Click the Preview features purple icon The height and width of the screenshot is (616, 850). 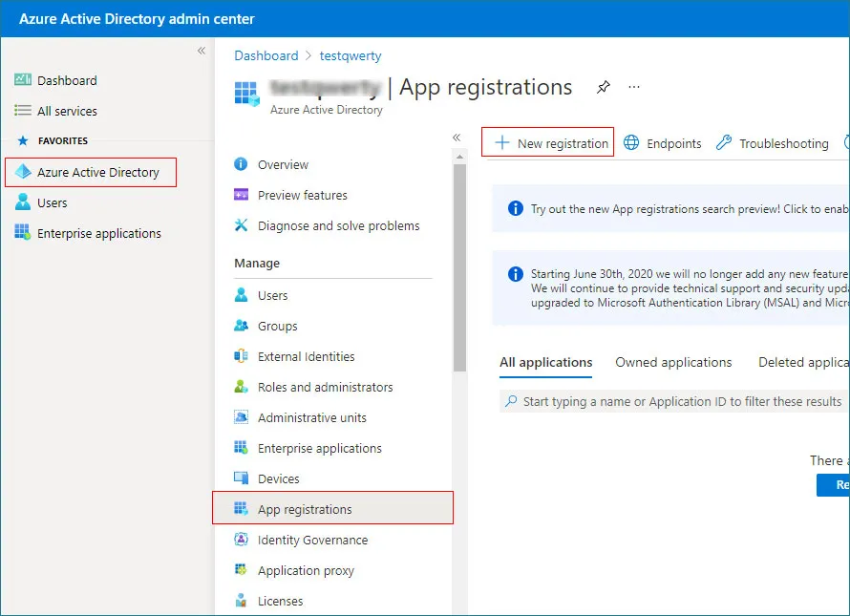[241, 195]
